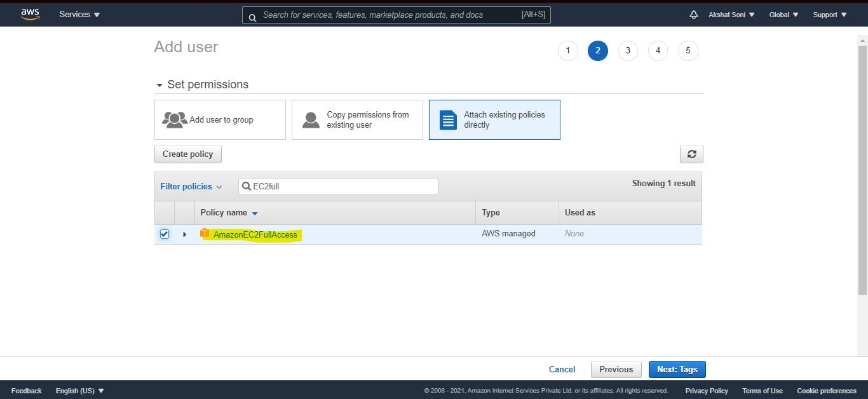Image resolution: width=868 pixels, height=399 pixels.
Task: Click the magnifier icon in policy search
Action: tap(246, 187)
